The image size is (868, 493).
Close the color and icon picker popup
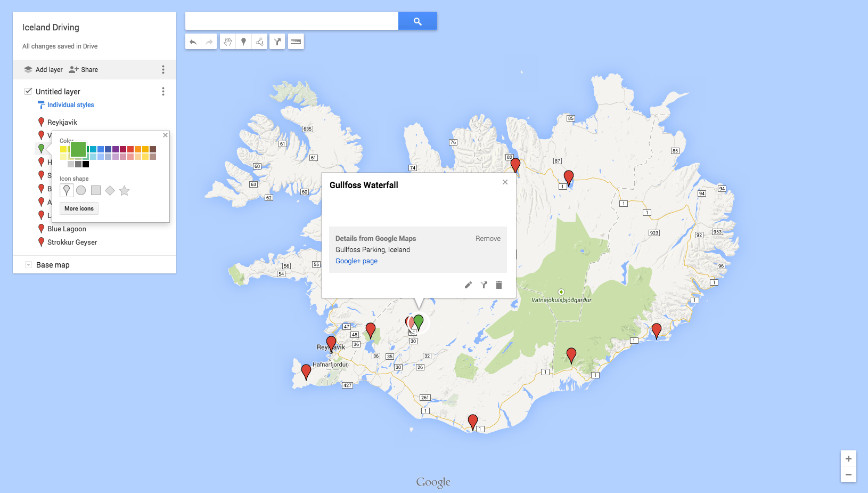click(165, 135)
